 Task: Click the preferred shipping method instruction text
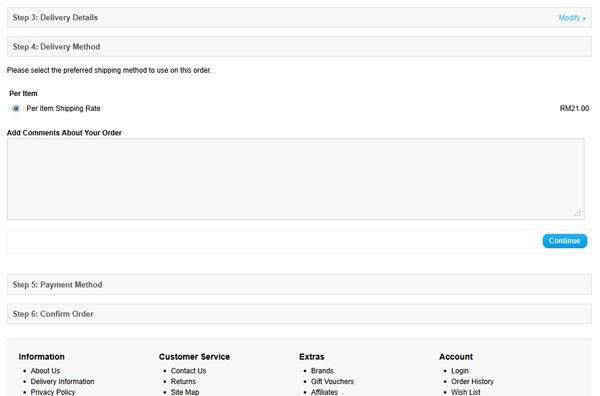(x=109, y=70)
